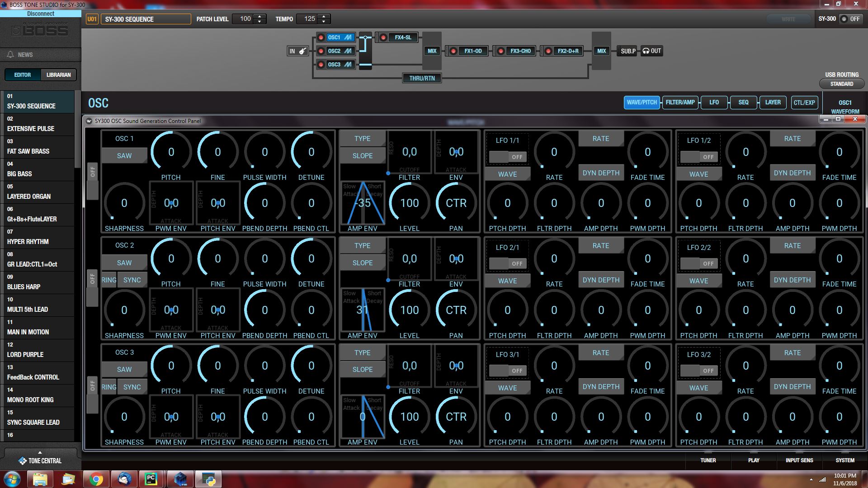Image resolution: width=868 pixels, height=488 pixels.
Task: Open the FILTER/AMP tab
Action: pos(680,103)
